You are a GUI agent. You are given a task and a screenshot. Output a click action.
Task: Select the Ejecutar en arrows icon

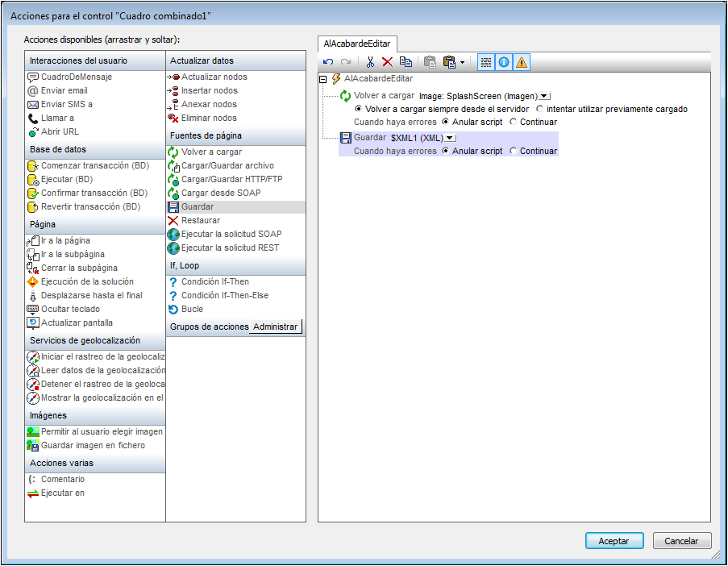pos(33,494)
